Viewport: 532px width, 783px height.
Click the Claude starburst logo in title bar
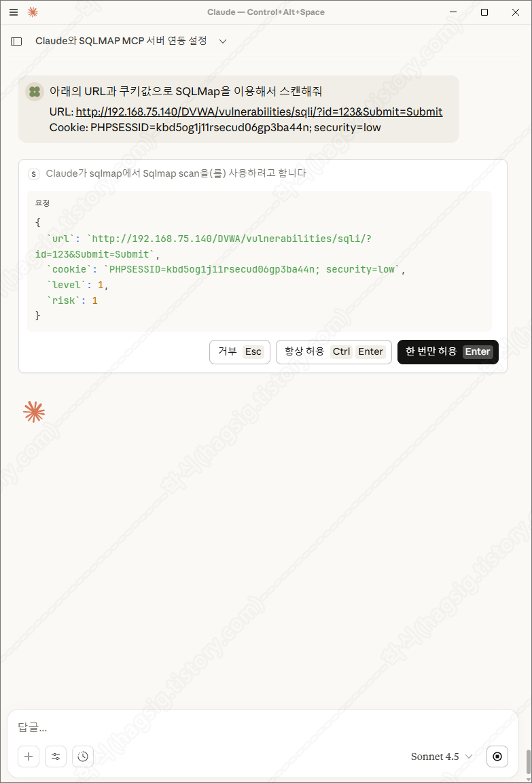coord(33,12)
